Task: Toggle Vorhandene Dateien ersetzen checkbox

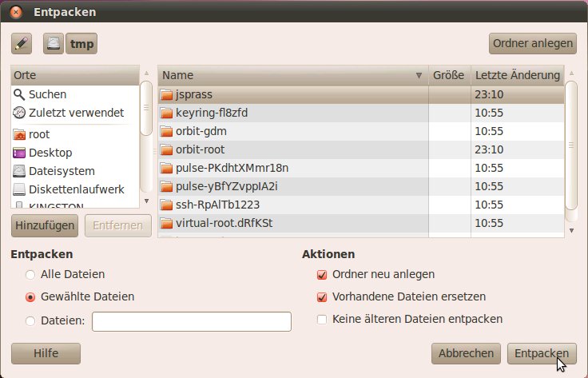Action: tap(323, 296)
